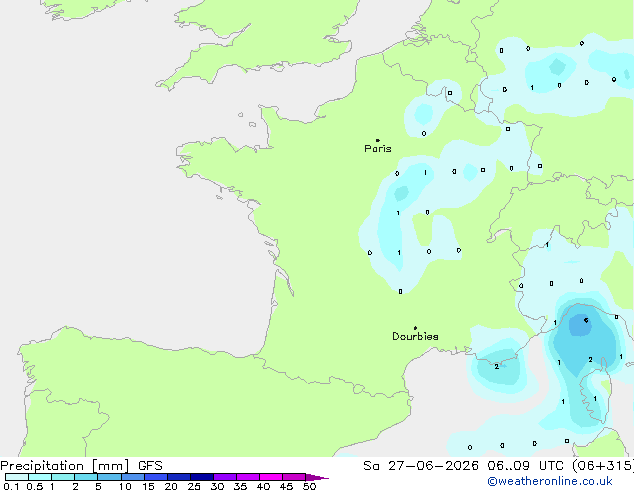Select the 5 to 10 mm legend swatch
Image resolution: width=634 pixels, height=490 pixels.
coord(109,477)
